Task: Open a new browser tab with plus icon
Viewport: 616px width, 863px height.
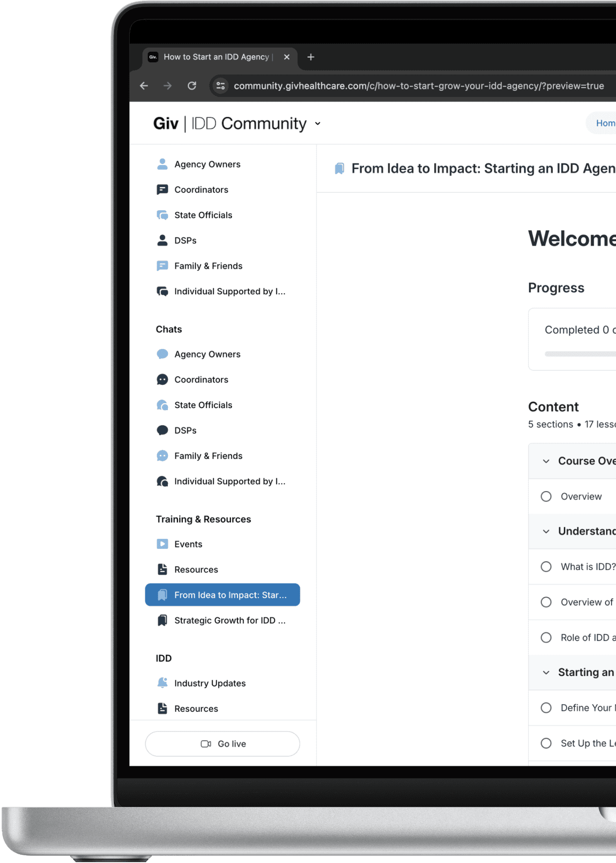Action: tap(311, 57)
